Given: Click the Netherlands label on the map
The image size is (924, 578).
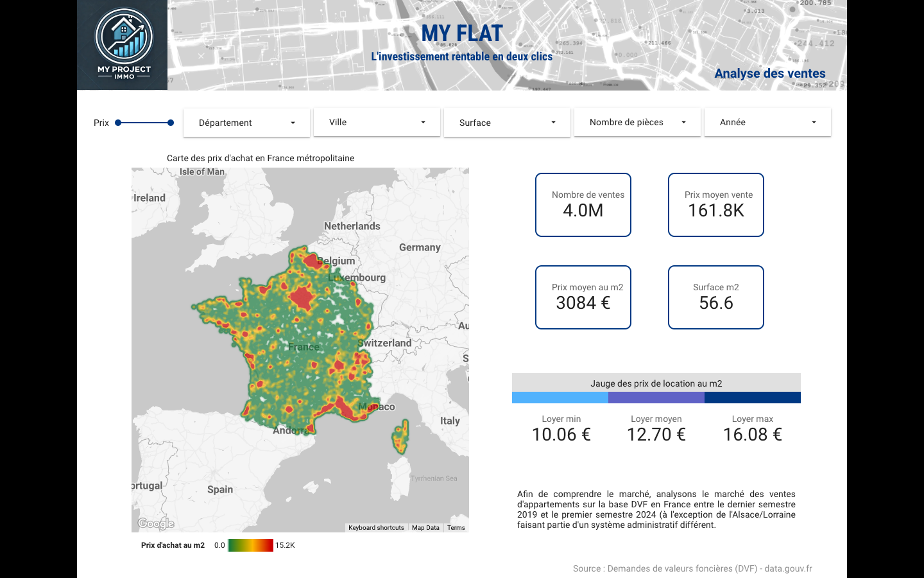Looking at the screenshot, I should click(352, 226).
